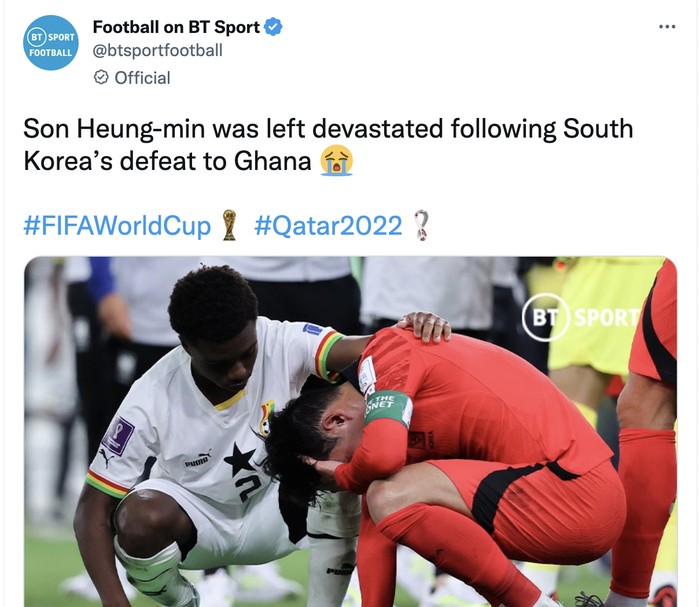The width and height of the screenshot is (700, 607).
Task: Follow the #Qatar2022 hashtag
Action: pos(328,225)
